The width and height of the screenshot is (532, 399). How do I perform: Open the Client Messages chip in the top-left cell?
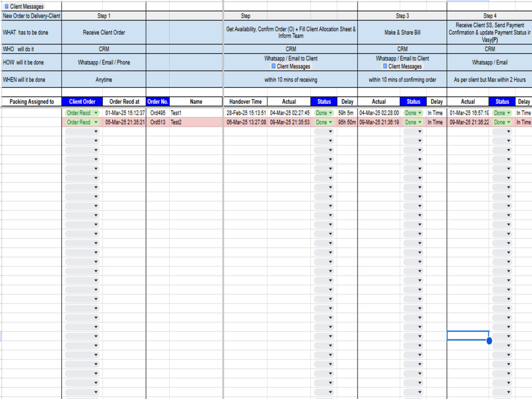coord(24,6)
